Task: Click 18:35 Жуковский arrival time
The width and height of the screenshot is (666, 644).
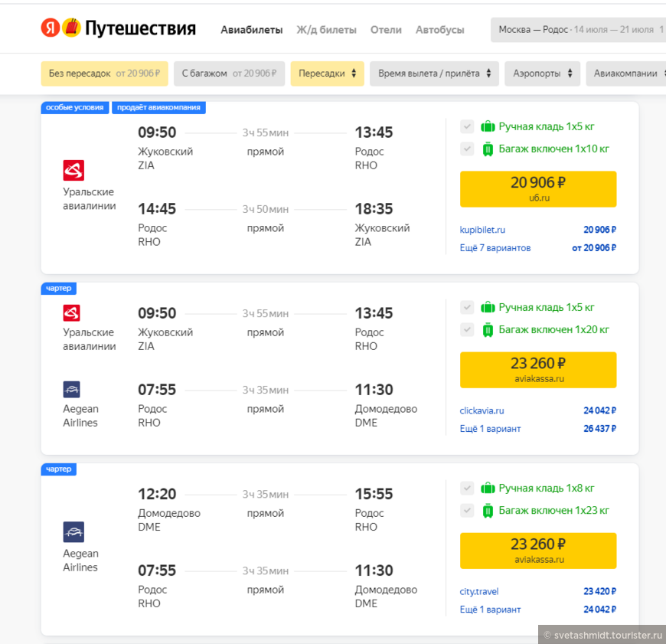Action: pos(374,208)
